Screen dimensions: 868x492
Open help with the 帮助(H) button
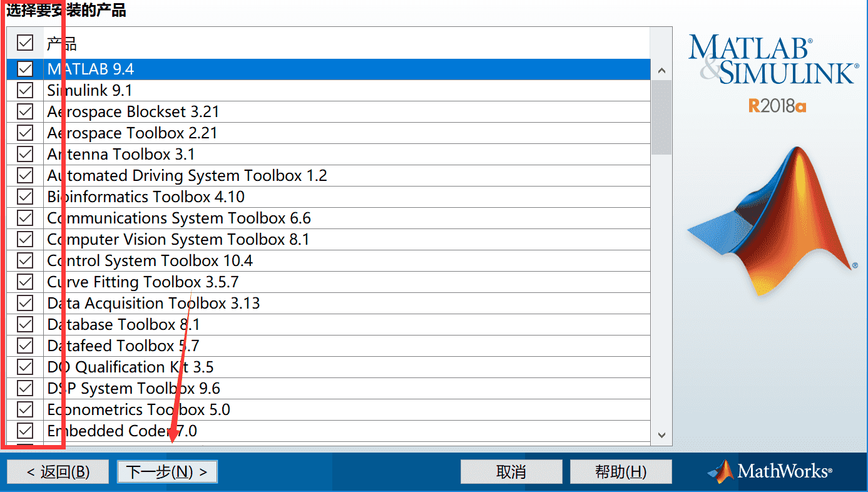tap(621, 472)
